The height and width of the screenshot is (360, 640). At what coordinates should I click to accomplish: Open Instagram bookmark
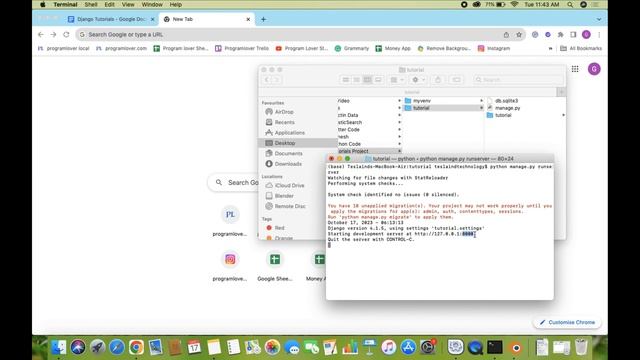(494, 48)
